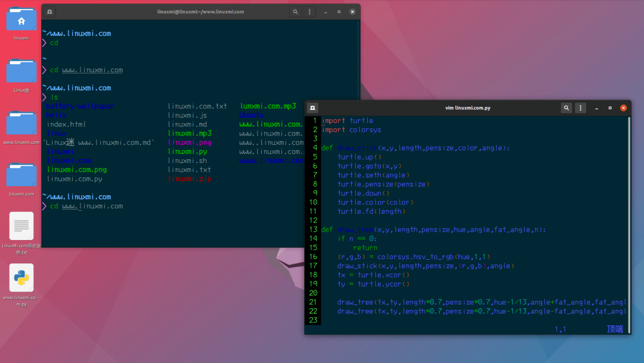Click 'linuxmi.py' in the terminal listing
This screenshot has height=363, width=644.
coord(187,151)
